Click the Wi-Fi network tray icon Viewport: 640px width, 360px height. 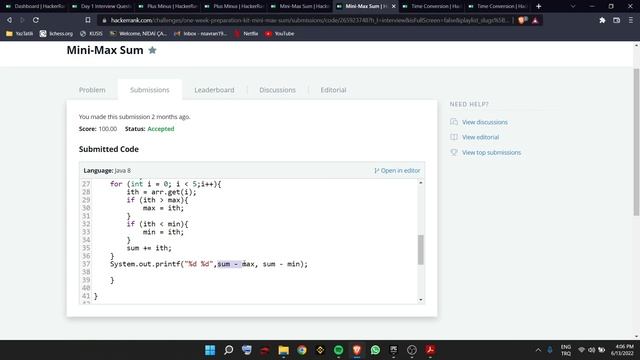(x=582, y=350)
